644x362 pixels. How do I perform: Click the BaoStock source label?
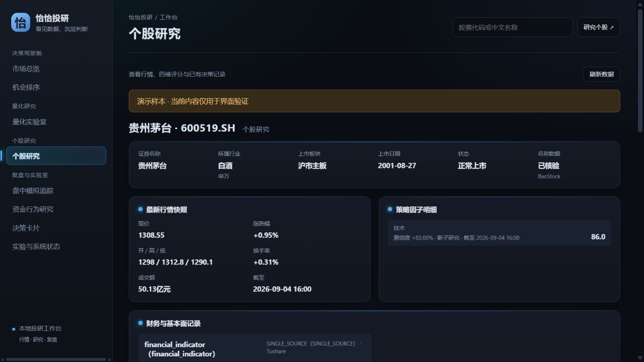point(549,176)
